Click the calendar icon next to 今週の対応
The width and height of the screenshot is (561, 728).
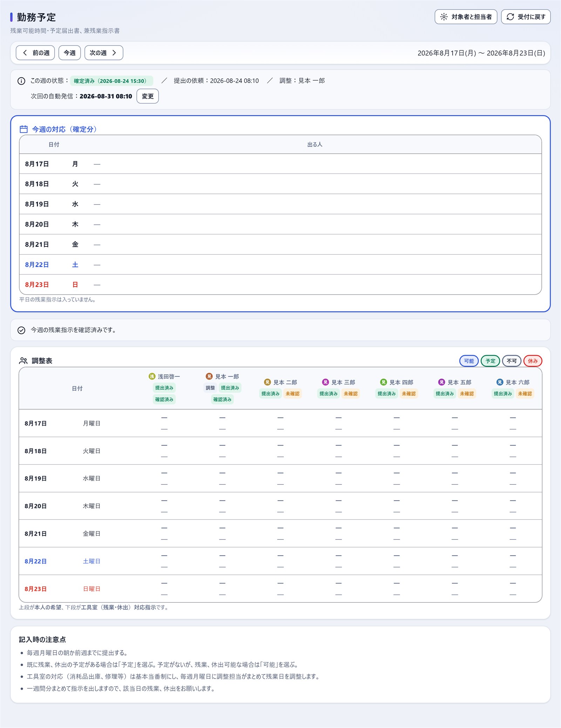pyautogui.click(x=23, y=129)
